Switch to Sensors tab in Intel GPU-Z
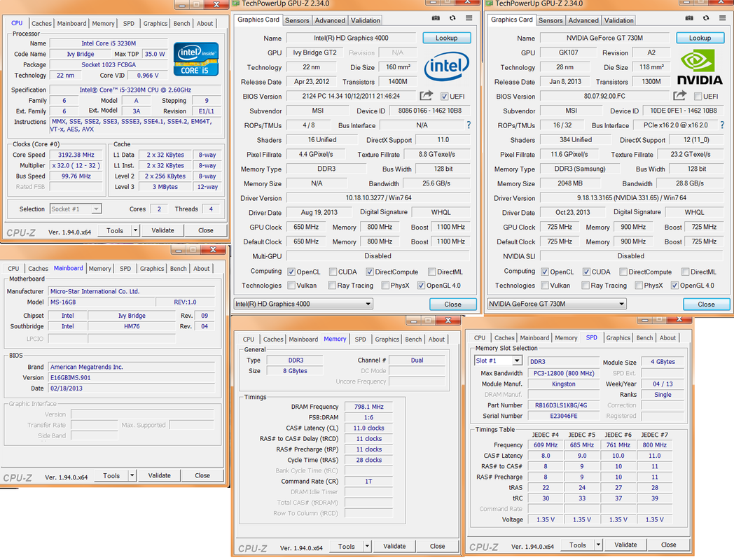 tap(297, 20)
